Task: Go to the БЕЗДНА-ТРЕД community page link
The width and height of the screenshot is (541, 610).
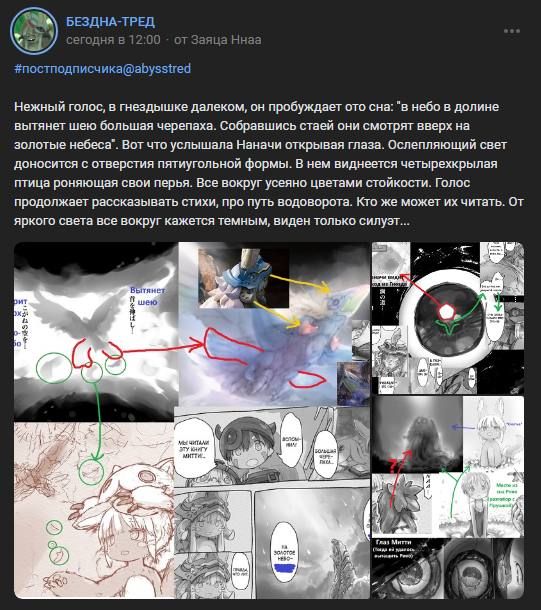Action: 110,21
